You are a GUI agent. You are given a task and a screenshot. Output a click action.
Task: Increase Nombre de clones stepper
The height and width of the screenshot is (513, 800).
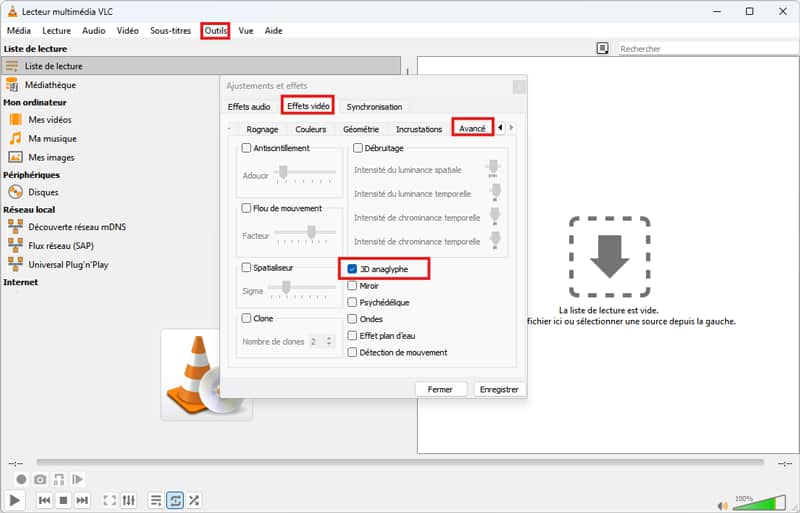click(327, 338)
